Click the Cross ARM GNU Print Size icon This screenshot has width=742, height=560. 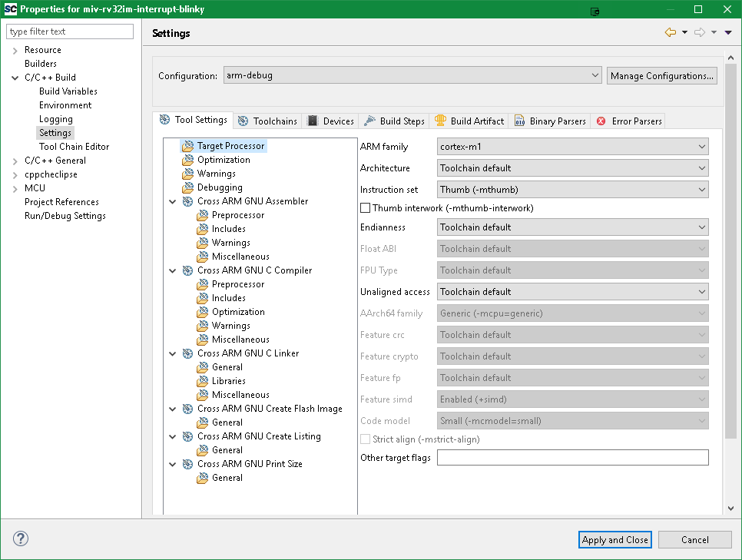click(188, 464)
